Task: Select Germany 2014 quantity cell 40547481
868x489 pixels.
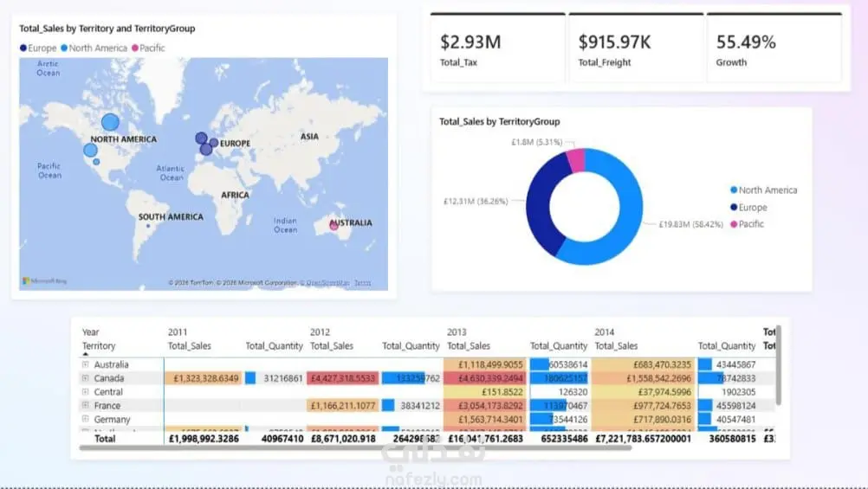Action: click(727, 419)
